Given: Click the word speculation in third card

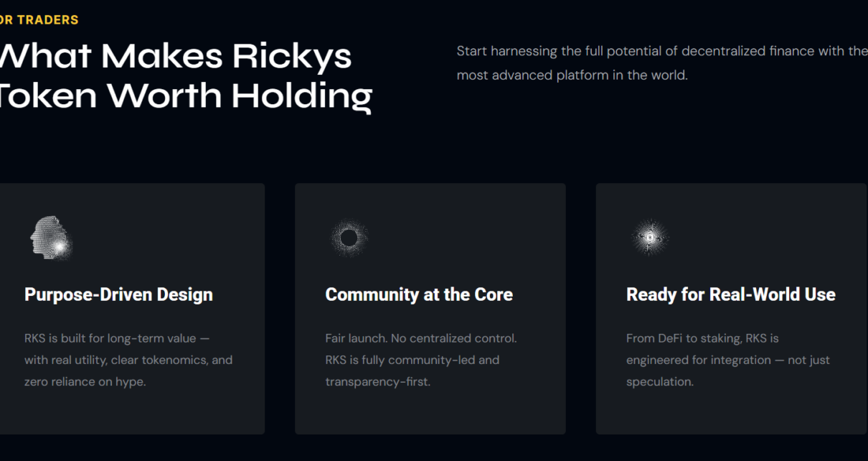Looking at the screenshot, I should click(660, 382).
